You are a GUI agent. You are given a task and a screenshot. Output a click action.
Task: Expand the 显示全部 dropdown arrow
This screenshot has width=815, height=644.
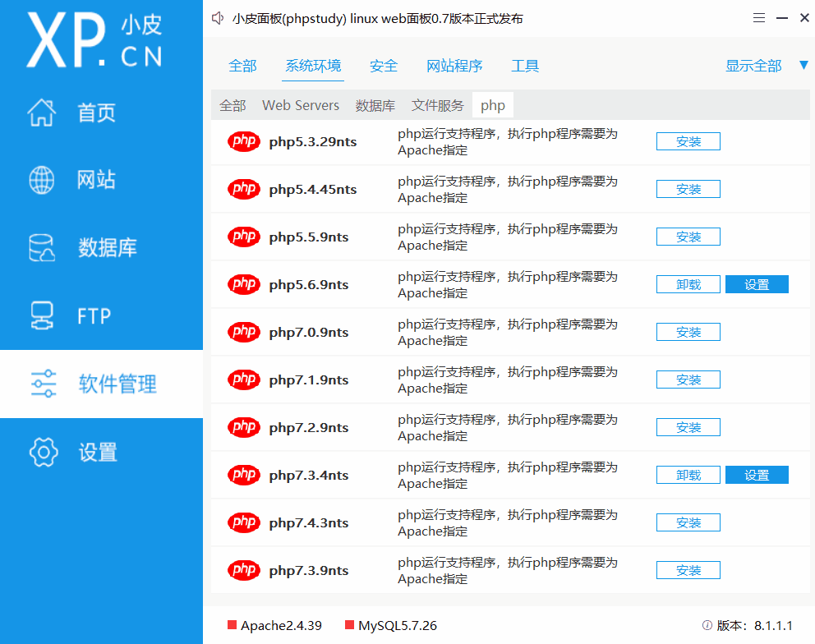803,66
